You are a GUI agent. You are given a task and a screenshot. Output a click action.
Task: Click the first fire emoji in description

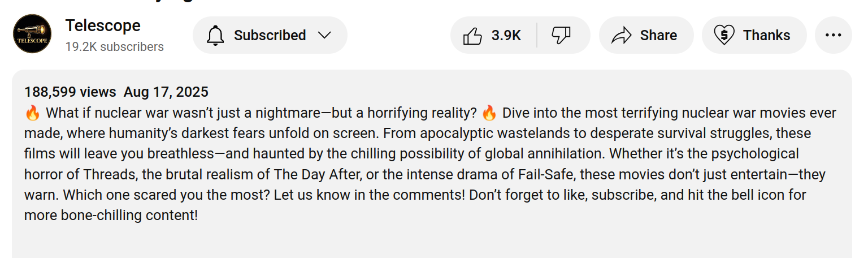tap(32, 113)
